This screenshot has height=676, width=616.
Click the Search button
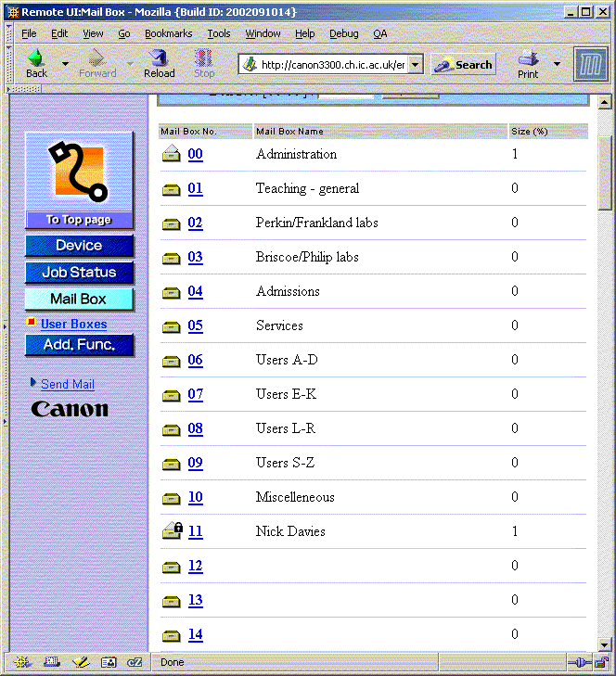pos(464,65)
